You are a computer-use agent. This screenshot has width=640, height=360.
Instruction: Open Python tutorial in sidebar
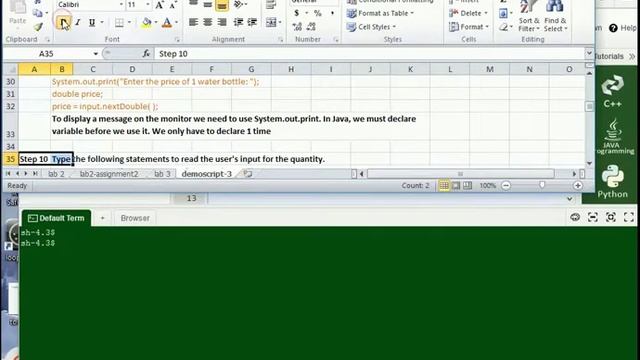612,182
